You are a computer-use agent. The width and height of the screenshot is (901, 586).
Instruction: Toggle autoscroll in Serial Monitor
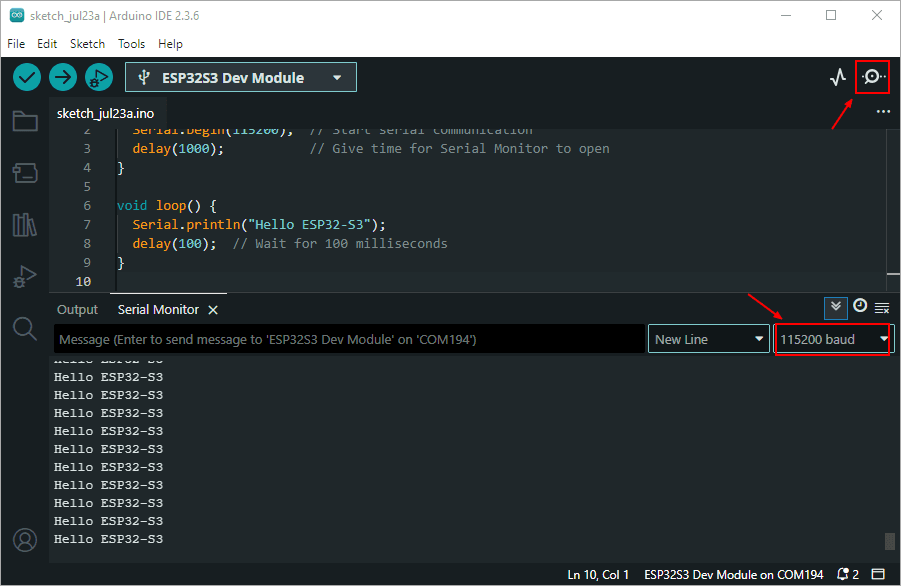(x=835, y=307)
